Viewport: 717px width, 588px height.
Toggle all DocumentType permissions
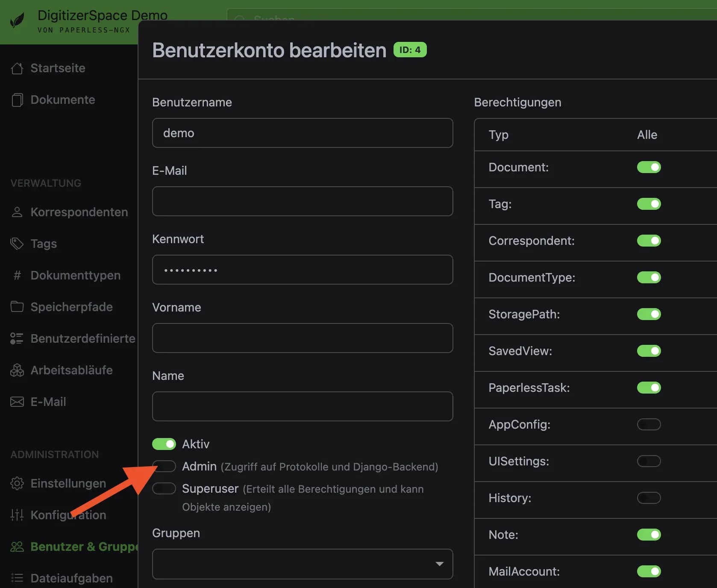click(649, 277)
